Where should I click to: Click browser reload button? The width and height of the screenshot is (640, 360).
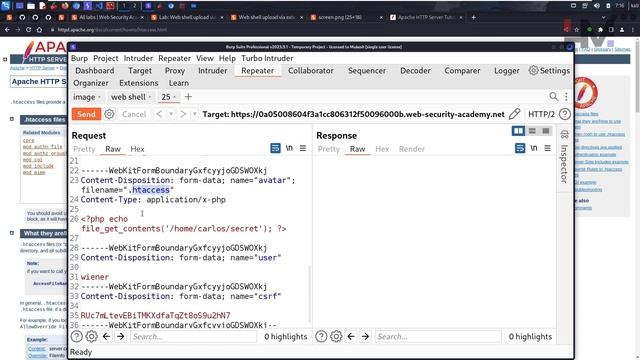click(x=28, y=30)
